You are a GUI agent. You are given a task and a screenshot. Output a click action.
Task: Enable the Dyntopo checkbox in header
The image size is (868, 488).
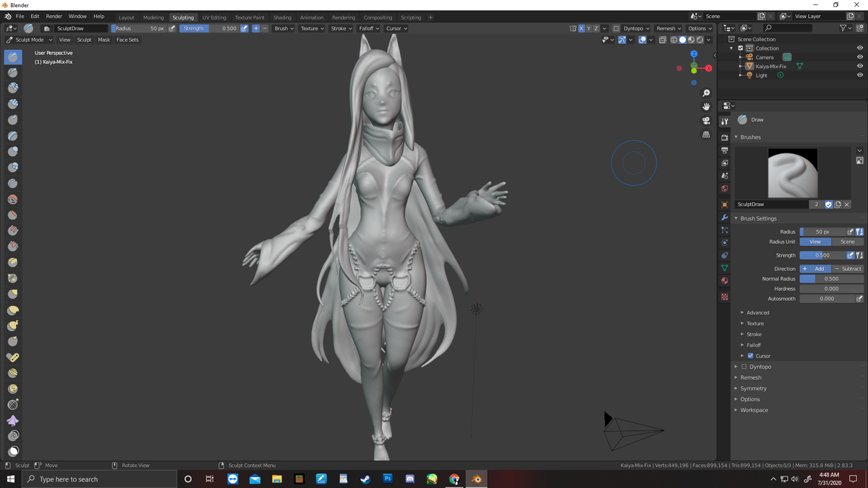(x=616, y=28)
